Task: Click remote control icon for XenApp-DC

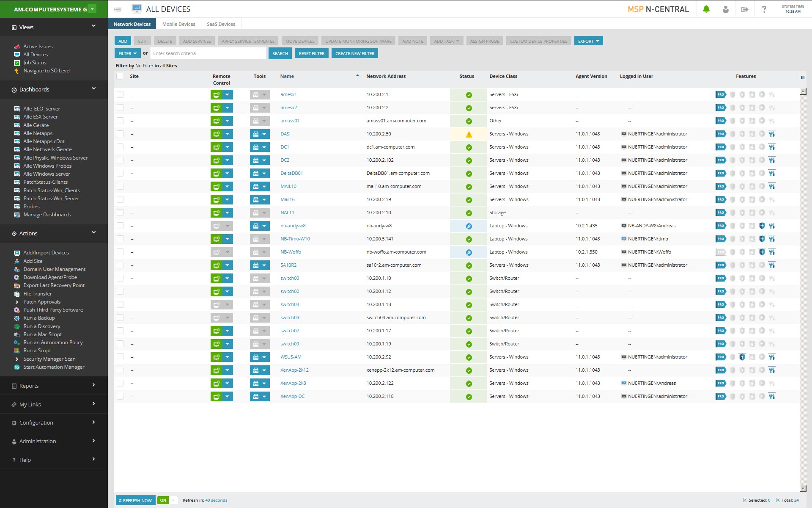Action: pyautogui.click(x=216, y=397)
